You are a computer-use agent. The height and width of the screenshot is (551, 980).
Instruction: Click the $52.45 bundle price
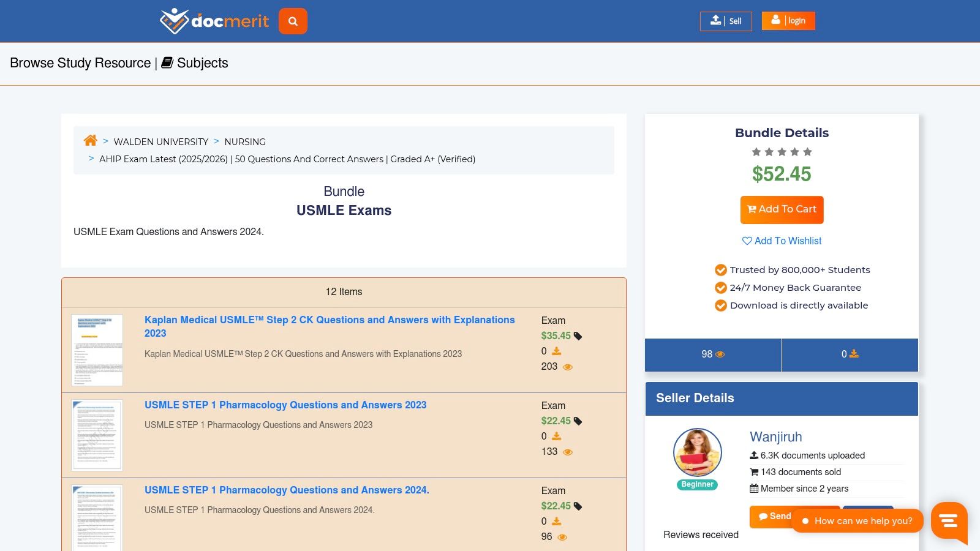tap(782, 174)
